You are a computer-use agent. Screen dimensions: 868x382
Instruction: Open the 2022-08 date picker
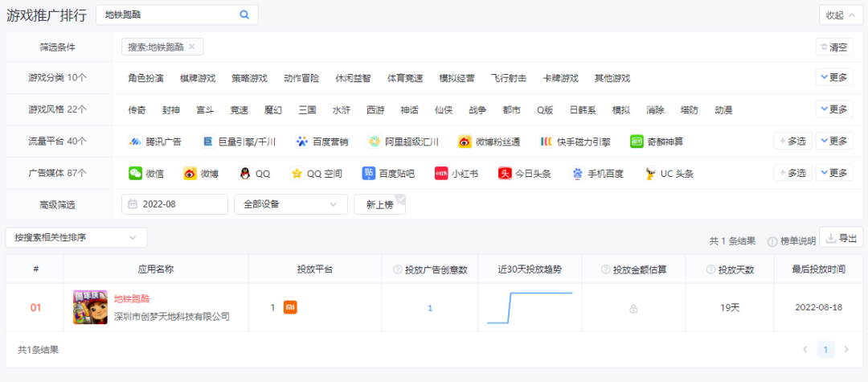174,204
